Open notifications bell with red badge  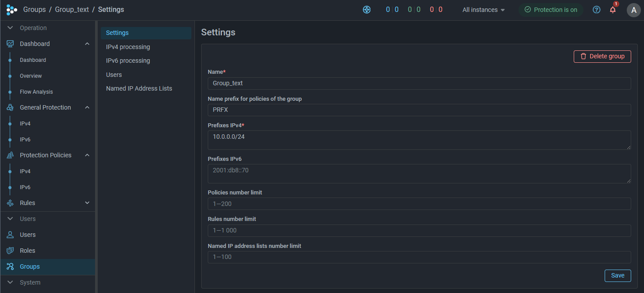[613, 10]
